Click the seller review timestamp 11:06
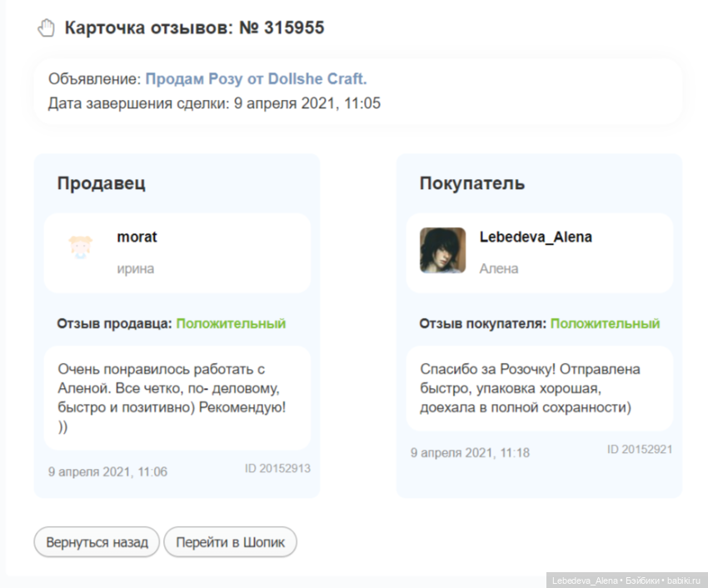The height and width of the screenshot is (588, 708). point(107,471)
